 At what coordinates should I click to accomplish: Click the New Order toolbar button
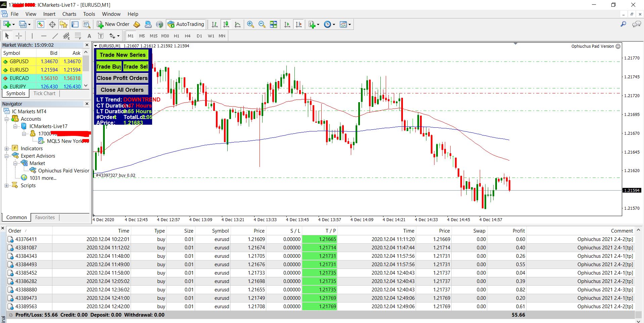[113, 24]
